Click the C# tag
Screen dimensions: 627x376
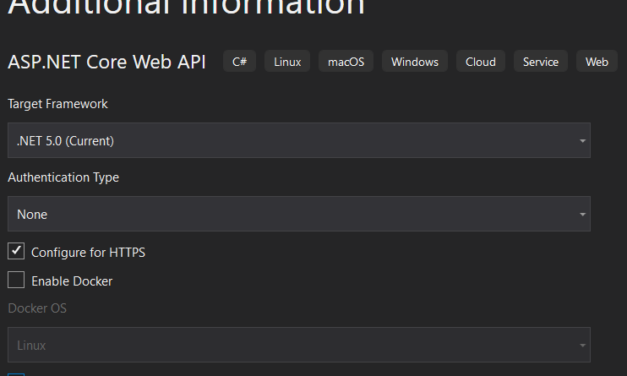pyautogui.click(x=240, y=62)
